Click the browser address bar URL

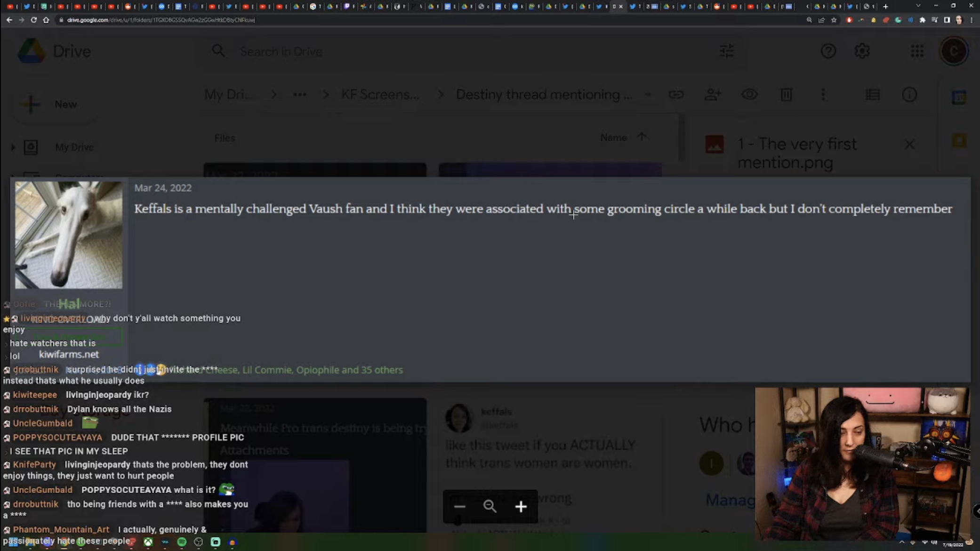[161, 20]
